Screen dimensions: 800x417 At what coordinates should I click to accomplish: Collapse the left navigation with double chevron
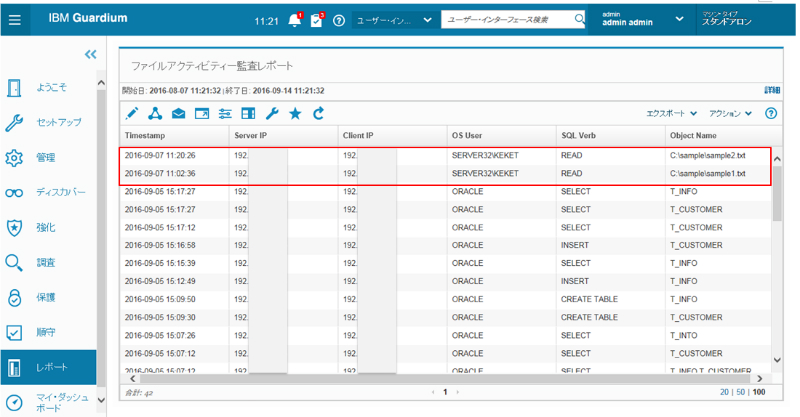pyautogui.click(x=90, y=55)
